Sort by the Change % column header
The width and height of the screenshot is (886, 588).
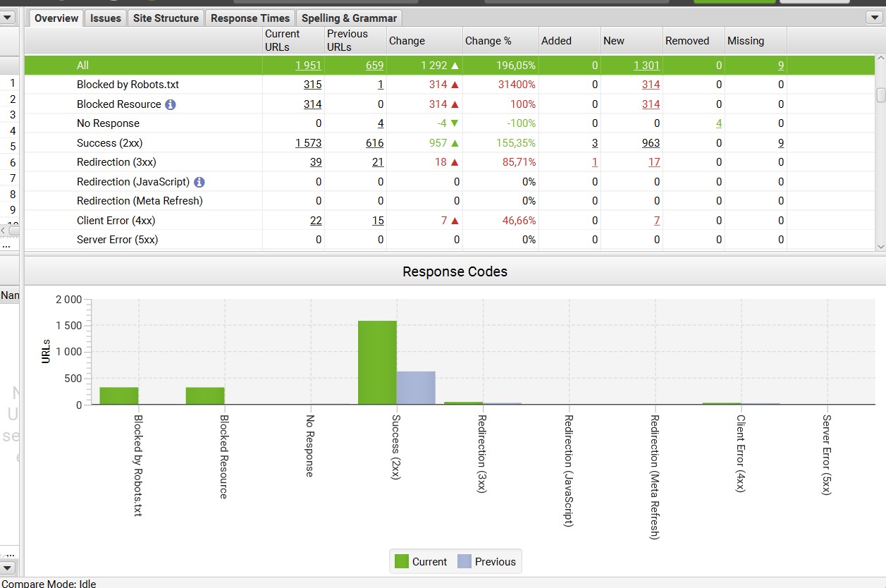click(500, 40)
